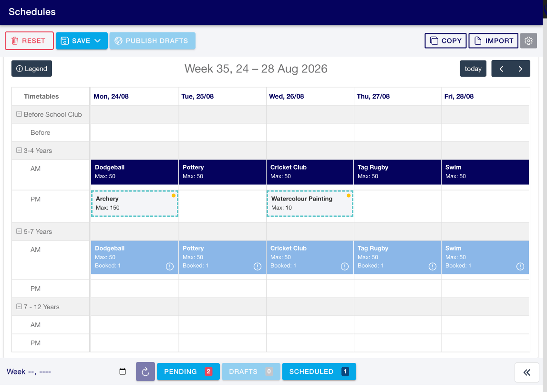
Task: Click the Week 35 title
Action: [x=256, y=69]
